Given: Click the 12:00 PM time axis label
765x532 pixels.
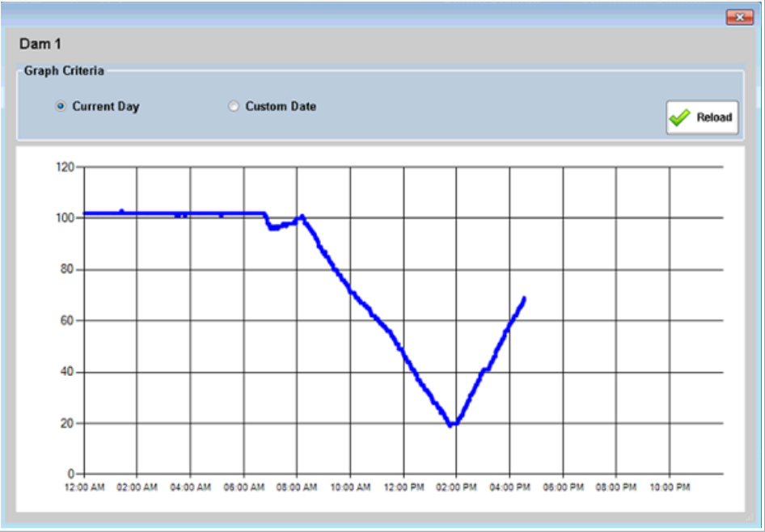Looking at the screenshot, I should point(404,488).
